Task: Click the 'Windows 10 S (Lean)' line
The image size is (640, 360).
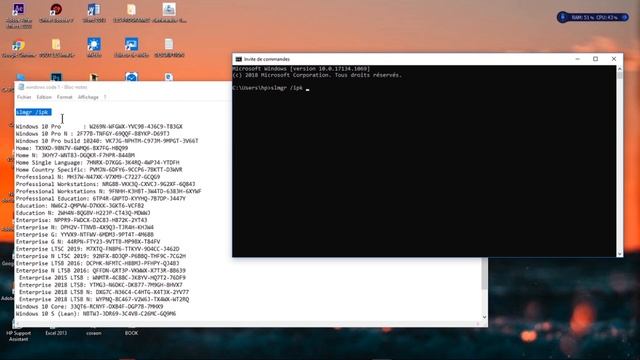Action: point(96,313)
